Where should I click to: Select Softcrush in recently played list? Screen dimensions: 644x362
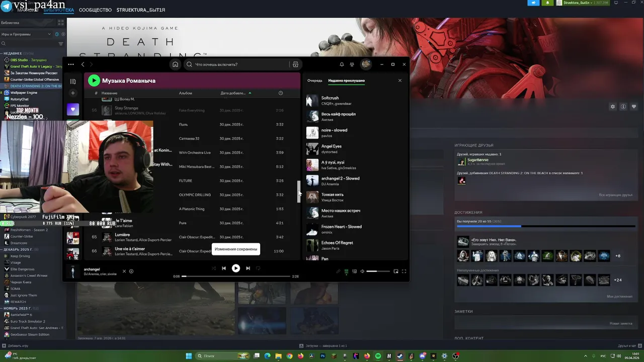coord(354,101)
